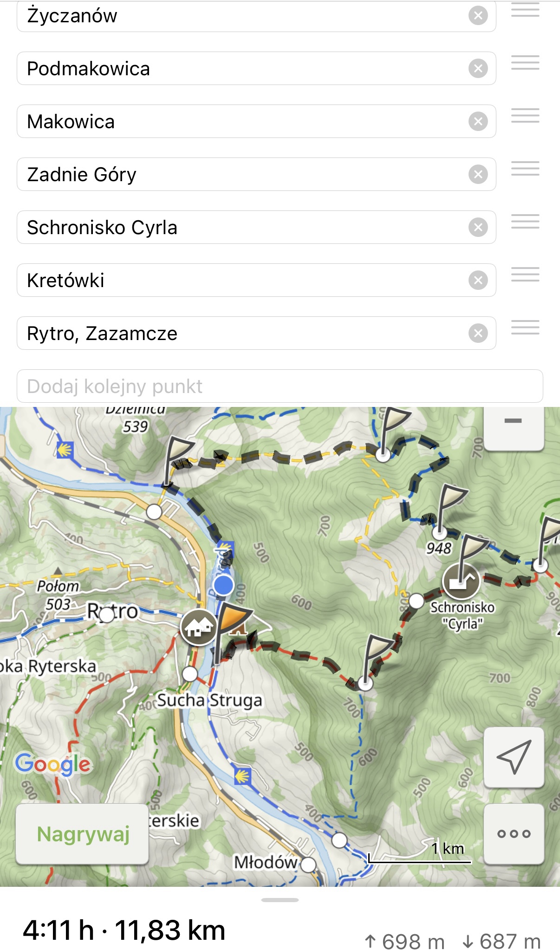560x950 pixels.
Task: Tap the Schronisko Cyrla shelter map icon
Action: coord(461,581)
